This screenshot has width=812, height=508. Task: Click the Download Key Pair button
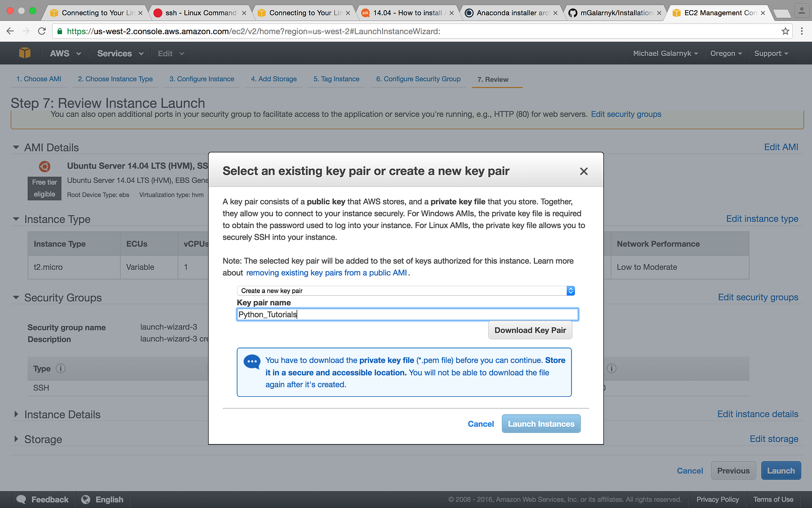530,330
